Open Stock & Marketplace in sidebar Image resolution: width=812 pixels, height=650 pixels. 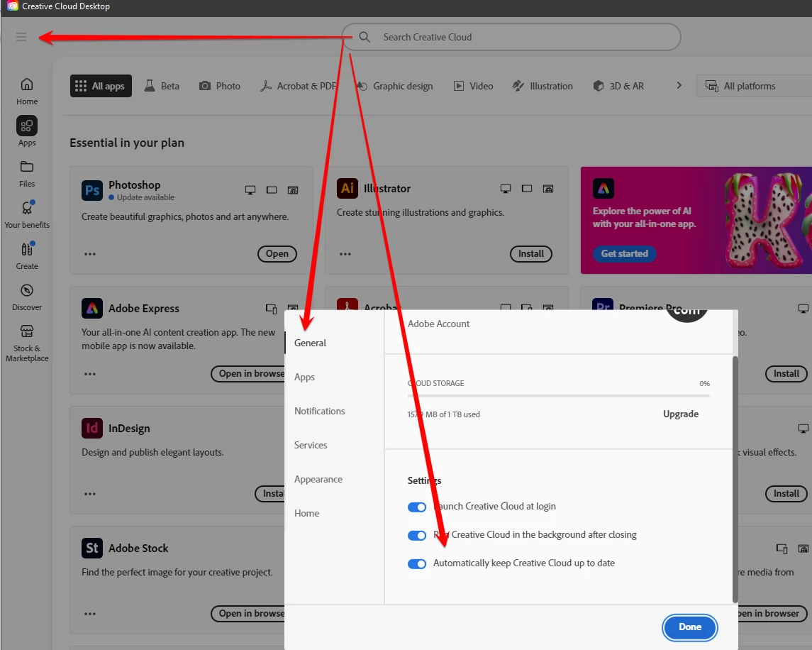click(x=27, y=343)
